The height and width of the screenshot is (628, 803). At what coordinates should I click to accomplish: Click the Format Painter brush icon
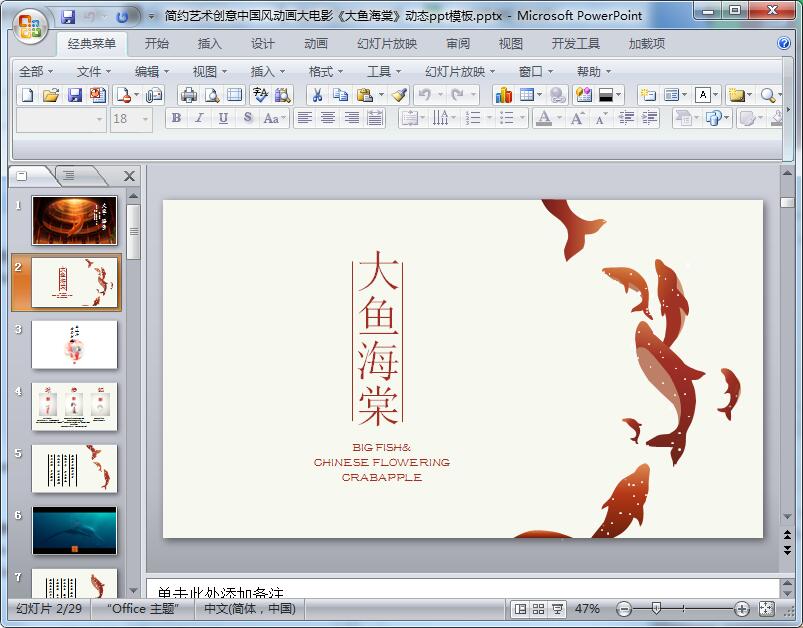click(399, 95)
